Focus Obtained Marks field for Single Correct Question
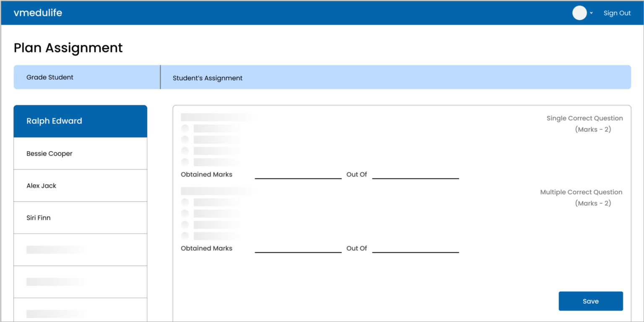 (298, 174)
